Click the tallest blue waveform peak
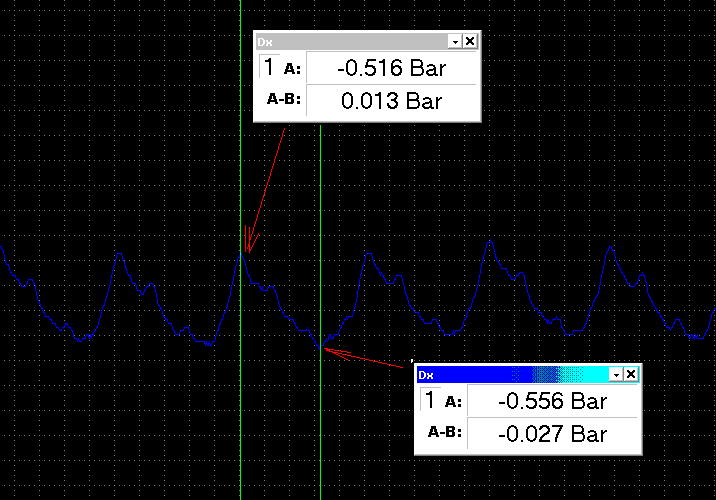 coord(490,241)
